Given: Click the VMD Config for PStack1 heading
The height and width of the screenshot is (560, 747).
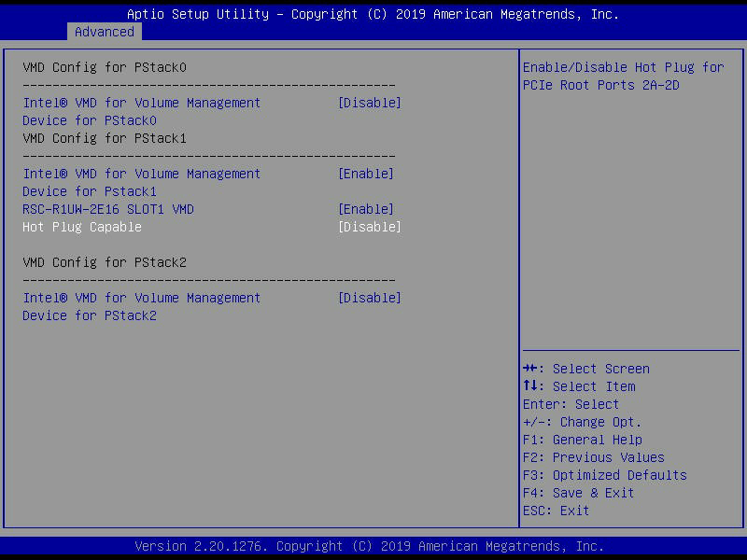Looking at the screenshot, I should click(105, 138).
